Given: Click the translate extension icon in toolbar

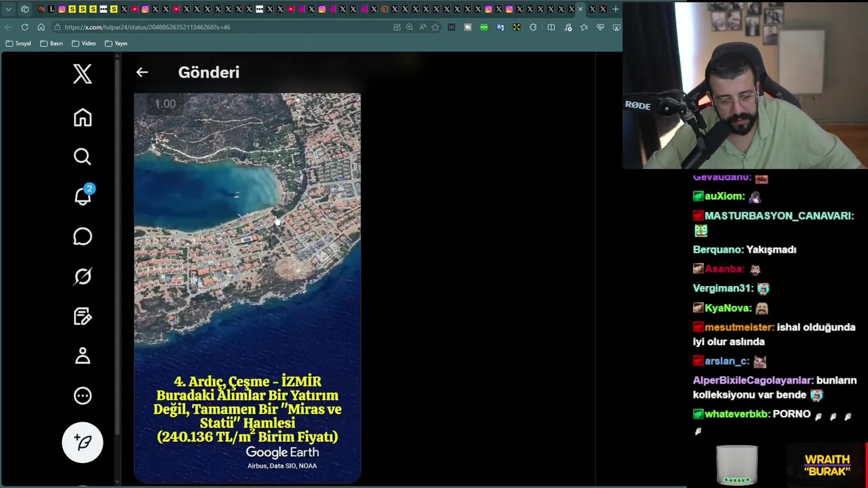Looking at the screenshot, I should [x=500, y=27].
